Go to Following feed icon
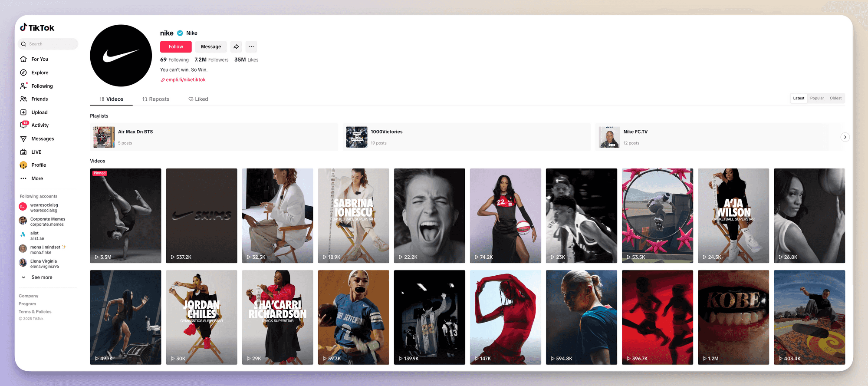 tap(23, 86)
